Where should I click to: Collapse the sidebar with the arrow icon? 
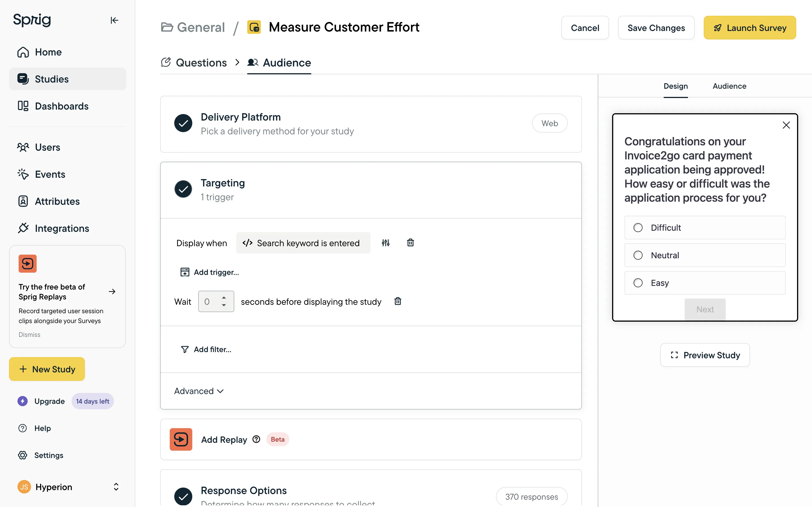(x=114, y=21)
